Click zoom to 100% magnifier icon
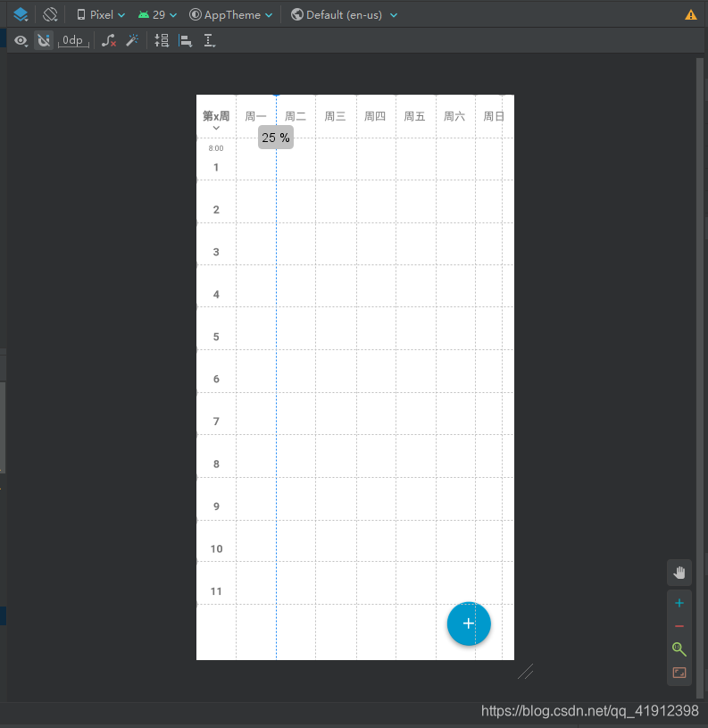Image resolution: width=708 pixels, height=728 pixels. 679,649
